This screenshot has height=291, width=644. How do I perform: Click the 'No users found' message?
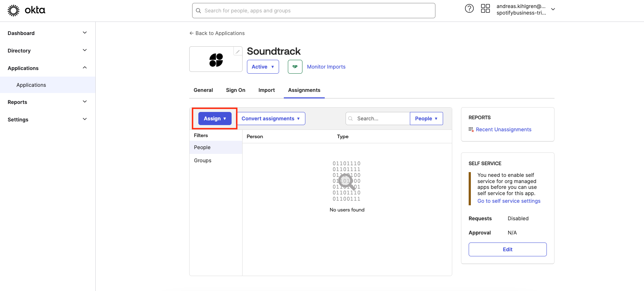tap(347, 210)
